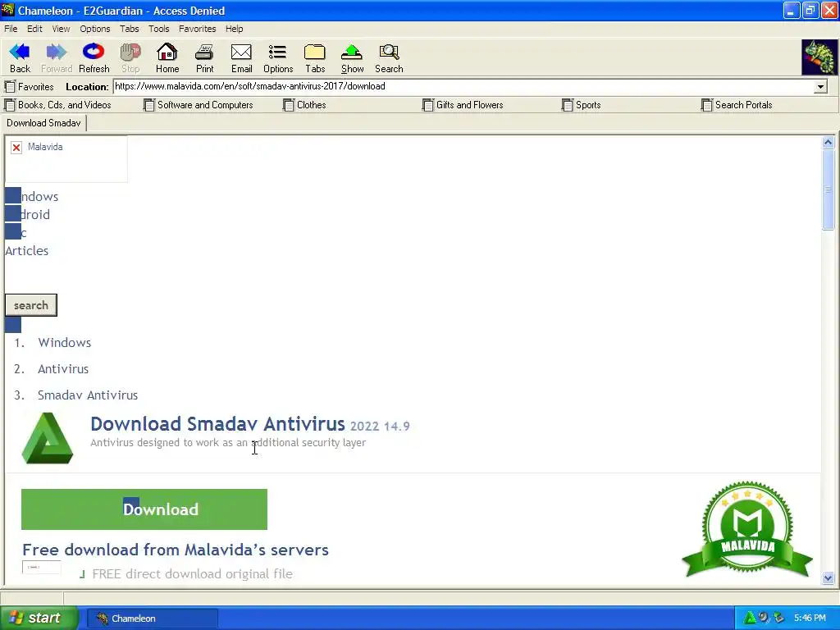This screenshot has width=840, height=630.
Task: Open the Favorites menu in the menu bar
Action: click(x=197, y=29)
